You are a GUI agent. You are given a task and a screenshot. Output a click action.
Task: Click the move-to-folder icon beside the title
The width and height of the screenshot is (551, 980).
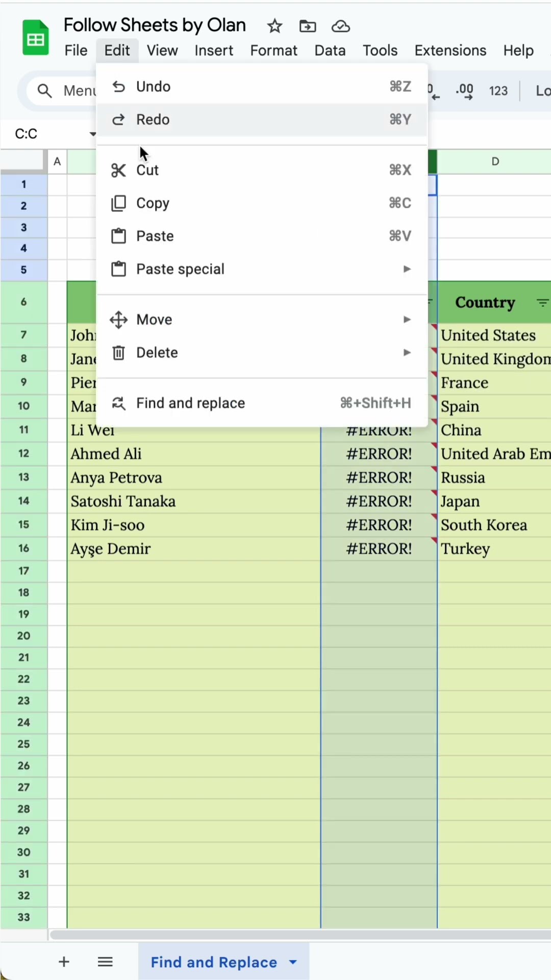coord(308,26)
